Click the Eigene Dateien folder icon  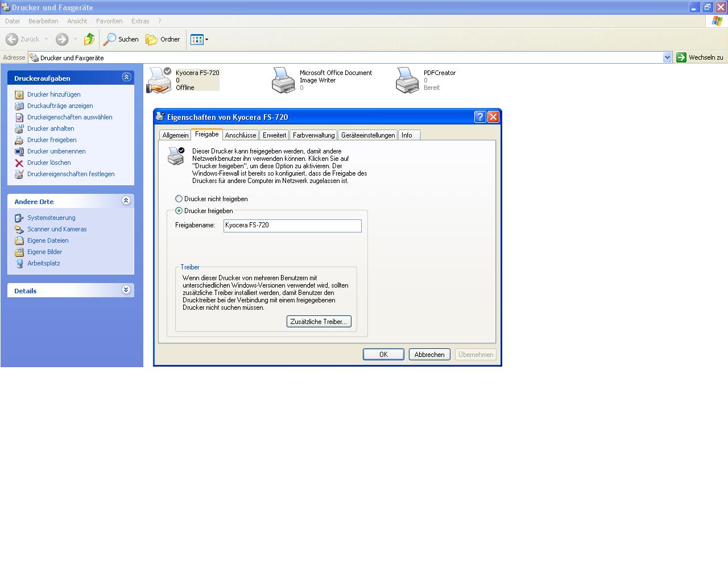[x=19, y=241]
